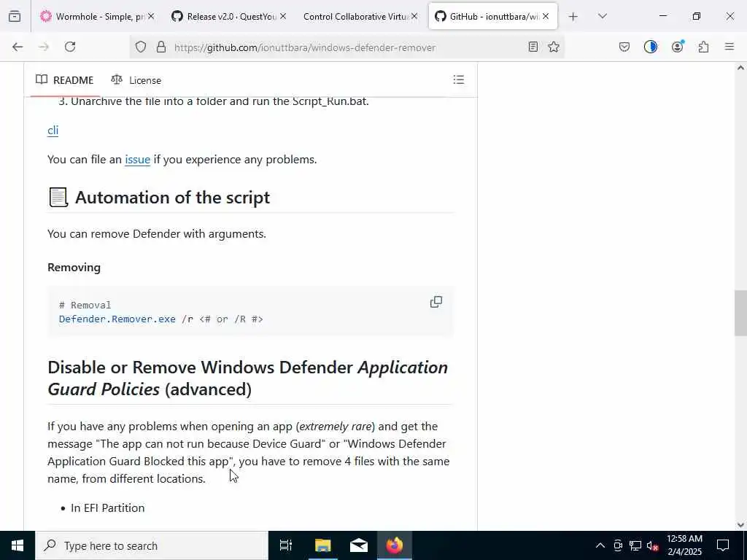Click scrollbar down arrow

click(740, 525)
